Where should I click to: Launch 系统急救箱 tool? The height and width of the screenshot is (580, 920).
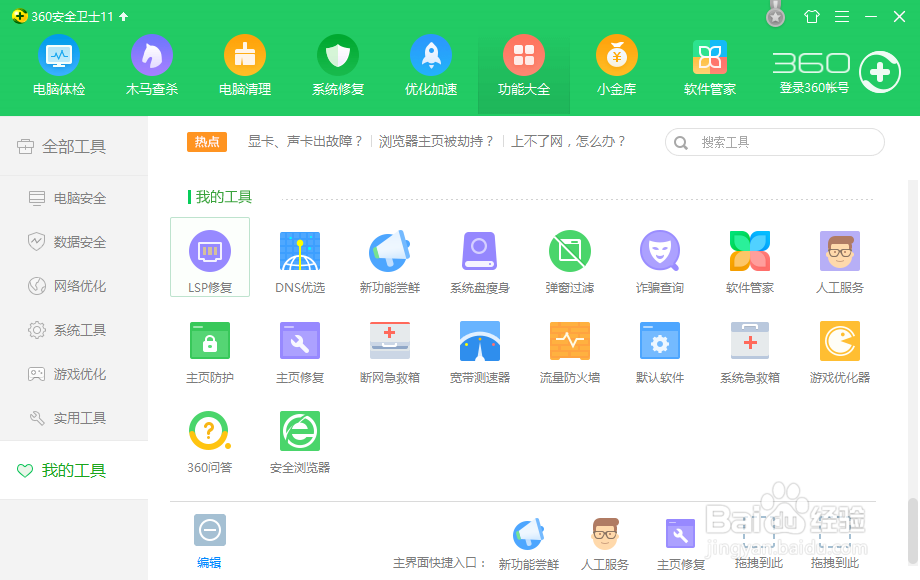click(750, 352)
